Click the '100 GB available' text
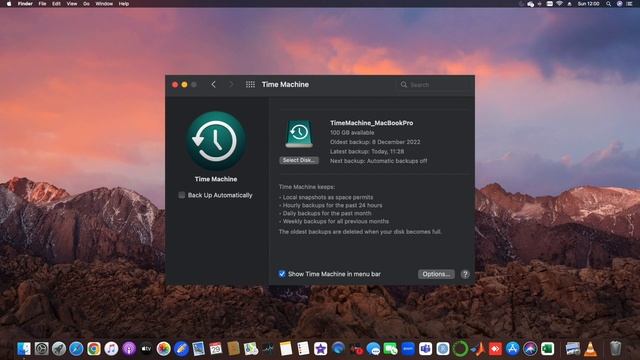The height and width of the screenshot is (360, 640). 352,133
